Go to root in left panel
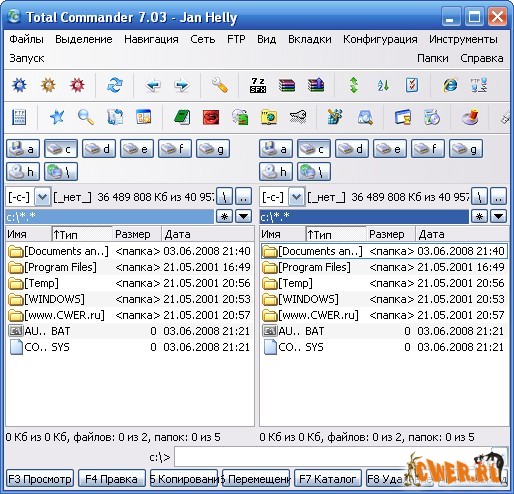 pyautogui.click(x=224, y=197)
